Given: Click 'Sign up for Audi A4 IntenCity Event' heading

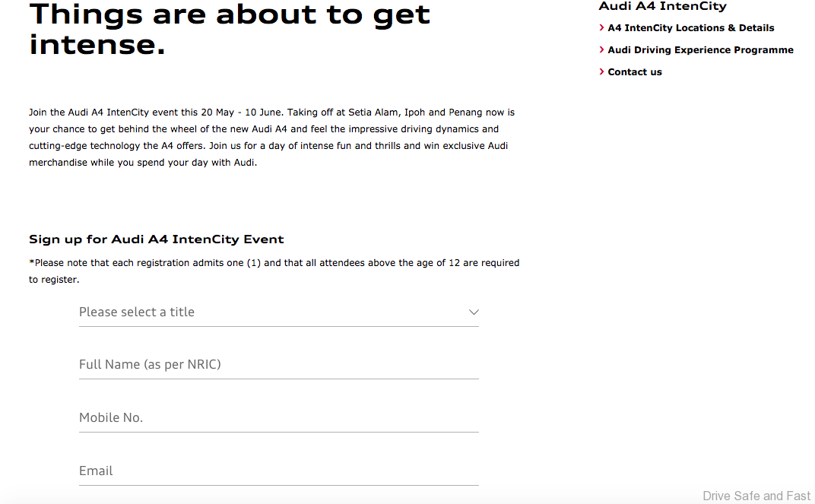Looking at the screenshot, I should pyautogui.click(x=157, y=239).
